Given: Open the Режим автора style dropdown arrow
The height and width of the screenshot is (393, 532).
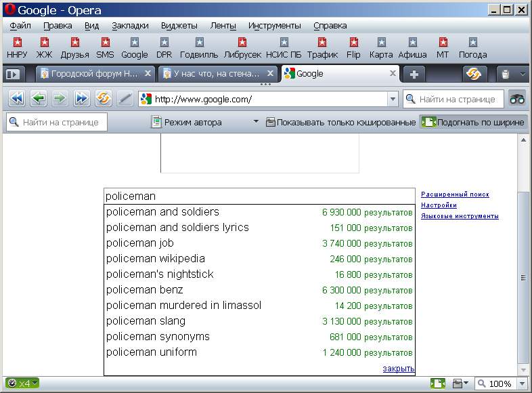Looking at the screenshot, I should [x=256, y=122].
